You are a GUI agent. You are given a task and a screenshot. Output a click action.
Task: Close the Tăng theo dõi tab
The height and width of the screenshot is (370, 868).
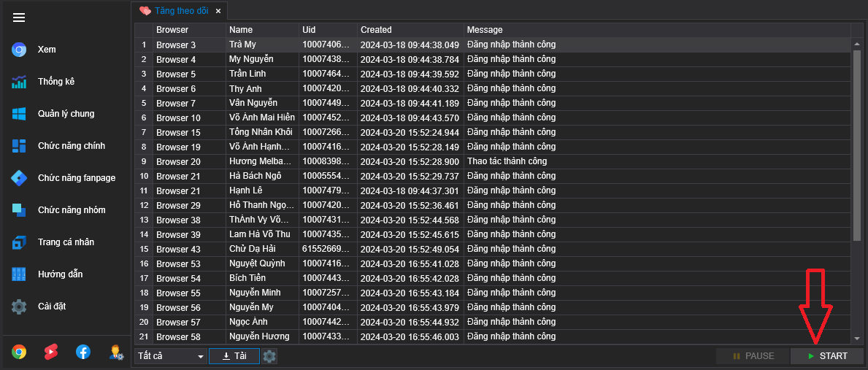[x=218, y=11]
